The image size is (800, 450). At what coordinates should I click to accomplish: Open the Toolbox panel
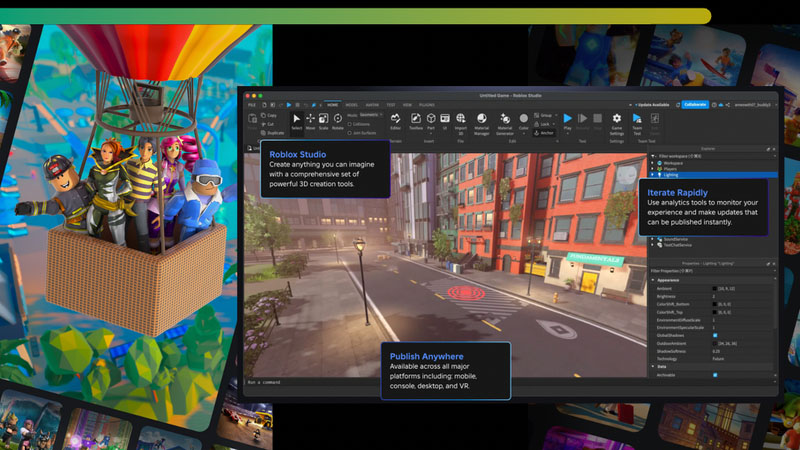[x=416, y=121]
